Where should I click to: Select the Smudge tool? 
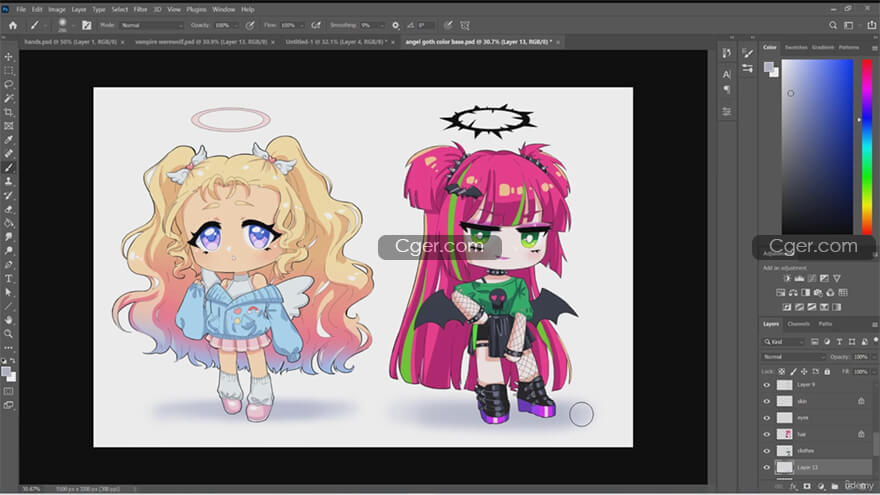pos(8,237)
